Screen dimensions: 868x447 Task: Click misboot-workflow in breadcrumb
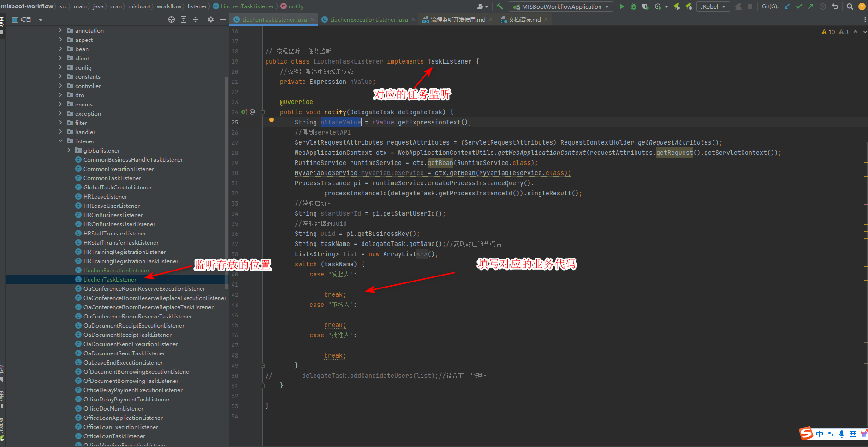pos(27,6)
